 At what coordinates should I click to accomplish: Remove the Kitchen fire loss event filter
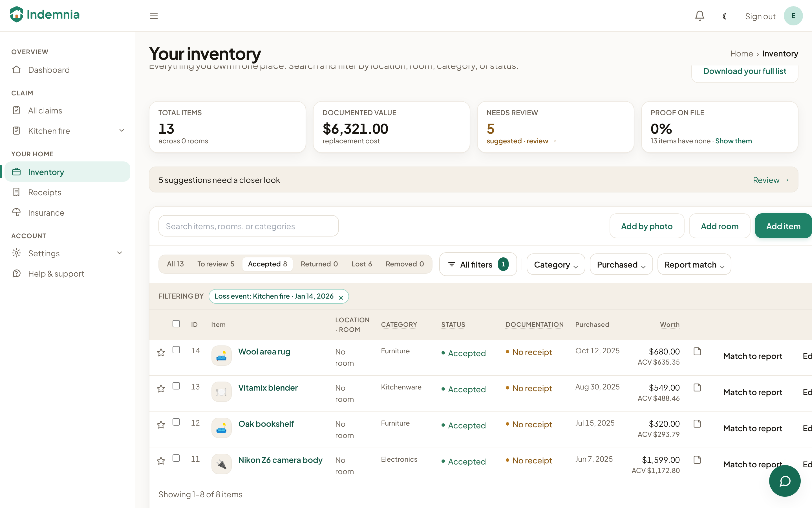pyautogui.click(x=341, y=297)
